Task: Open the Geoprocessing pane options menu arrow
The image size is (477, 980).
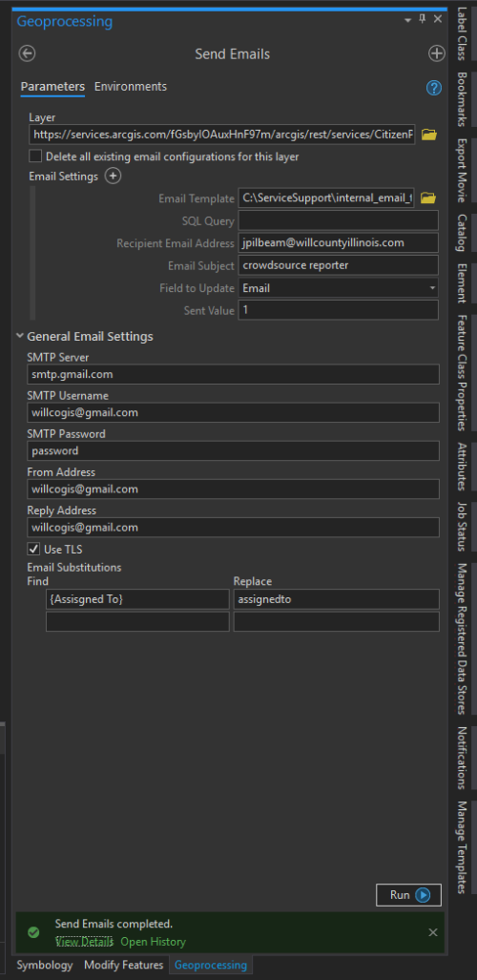Action: point(408,21)
